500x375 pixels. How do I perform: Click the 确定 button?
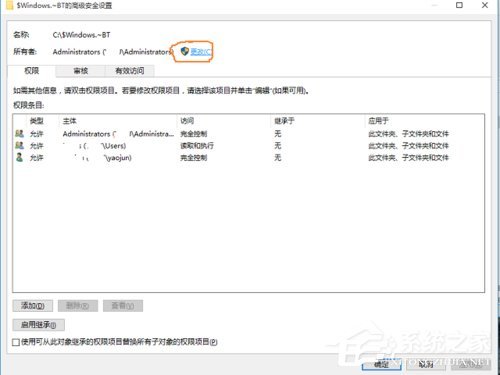click(381, 364)
